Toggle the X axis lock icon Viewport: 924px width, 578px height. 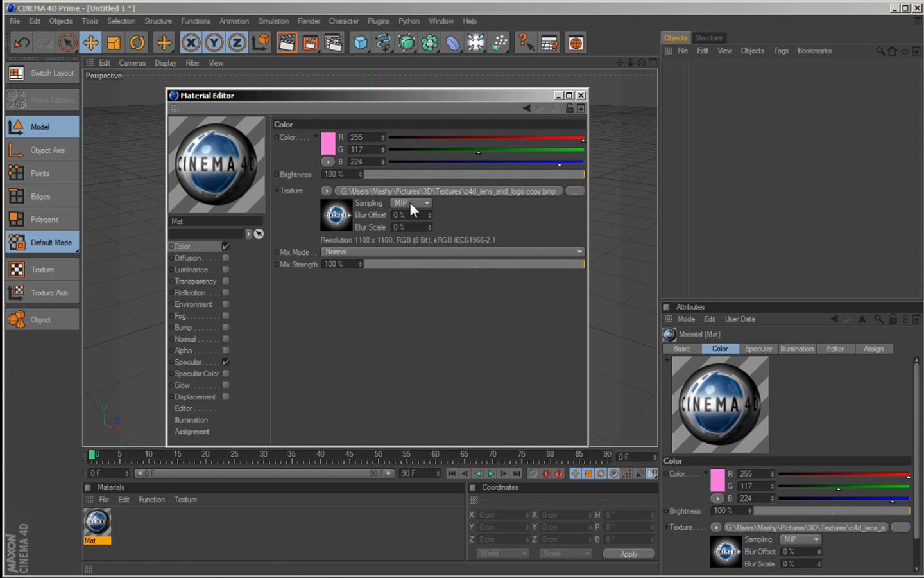click(x=191, y=43)
